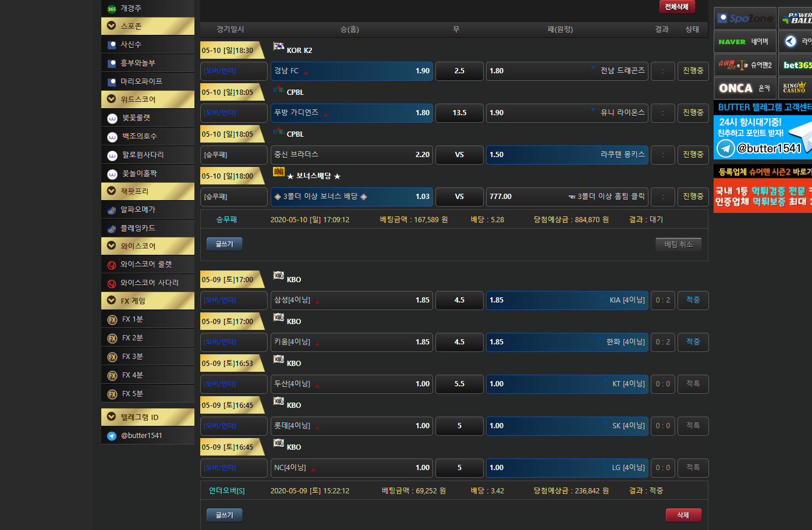The height and width of the screenshot is (530, 812).
Task: Collapse the FX 게임 sidebar section
Action: tap(112, 300)
